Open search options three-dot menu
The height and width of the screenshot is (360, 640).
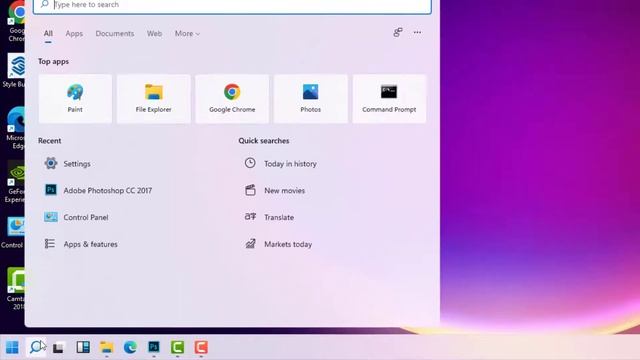pyautogui.click(x=417, y=32)
